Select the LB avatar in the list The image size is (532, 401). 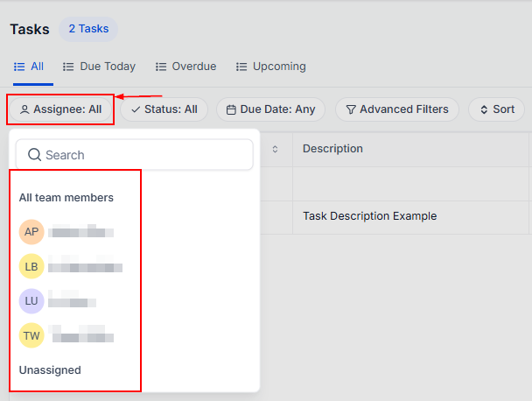pyautogui.click(x=31, y=266)
